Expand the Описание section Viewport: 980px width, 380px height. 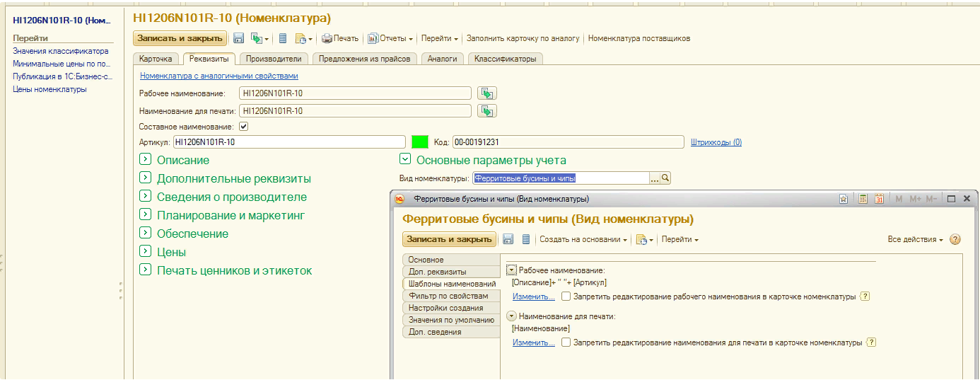click(x=146, y=160)
